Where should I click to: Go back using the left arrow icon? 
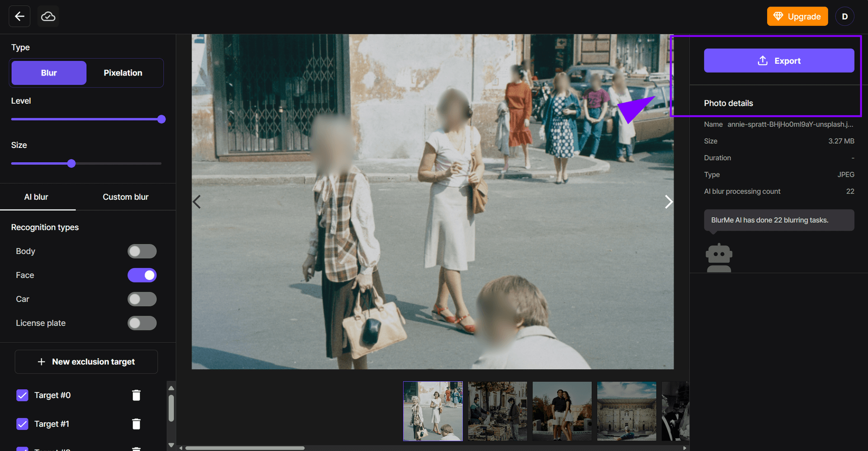[19, 16]
